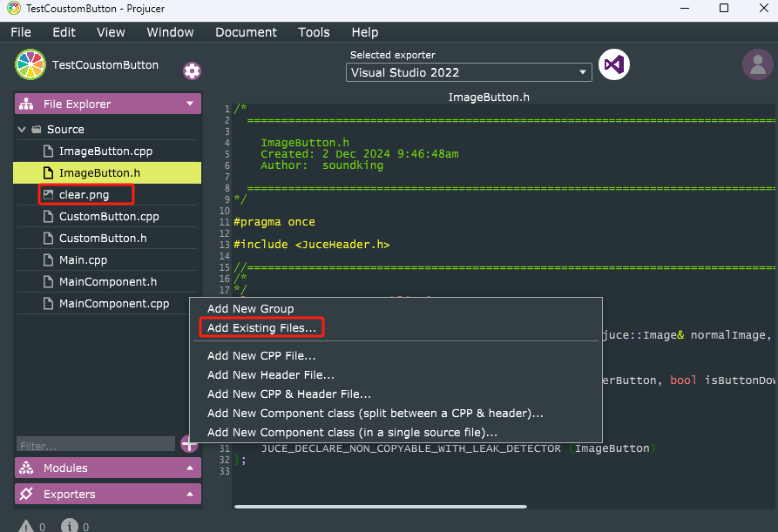Open the Window menu
This screenshot has height=532, width=778.
click(170, 32)
